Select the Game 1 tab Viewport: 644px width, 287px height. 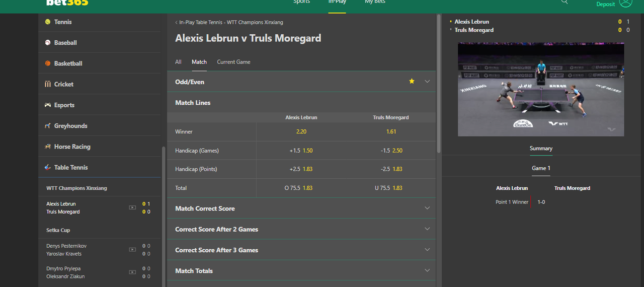pos(541,168)
